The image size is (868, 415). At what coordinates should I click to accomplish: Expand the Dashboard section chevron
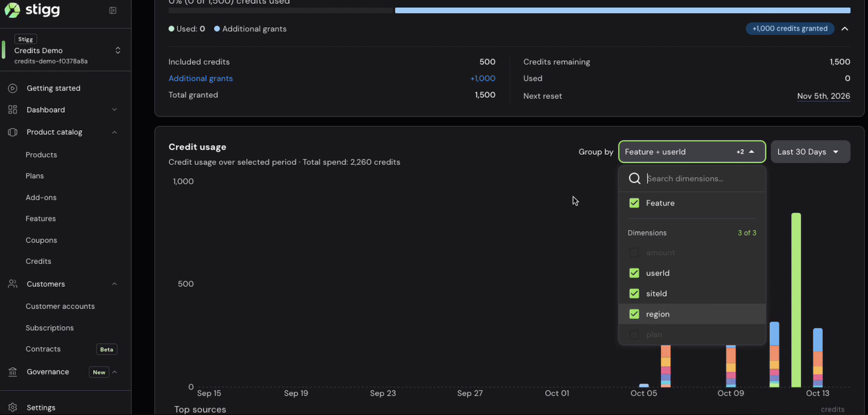coord(114,110)
